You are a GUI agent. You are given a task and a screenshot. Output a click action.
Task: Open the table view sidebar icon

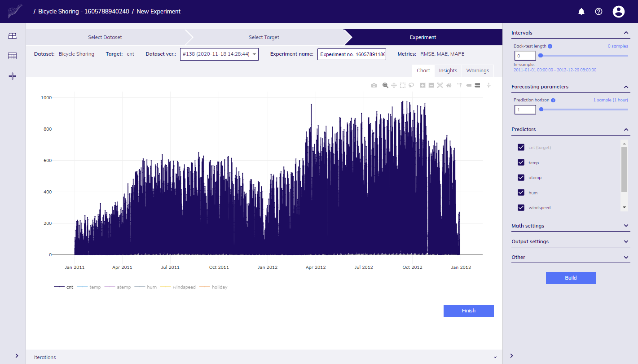click(13, 56)
